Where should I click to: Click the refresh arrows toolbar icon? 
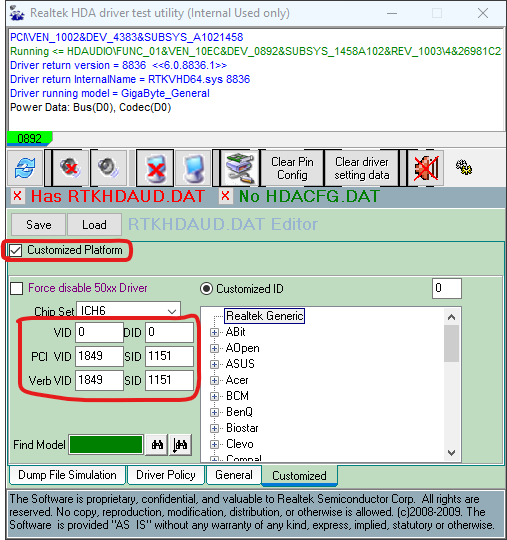pyautogui.click(x=25, y=168)
